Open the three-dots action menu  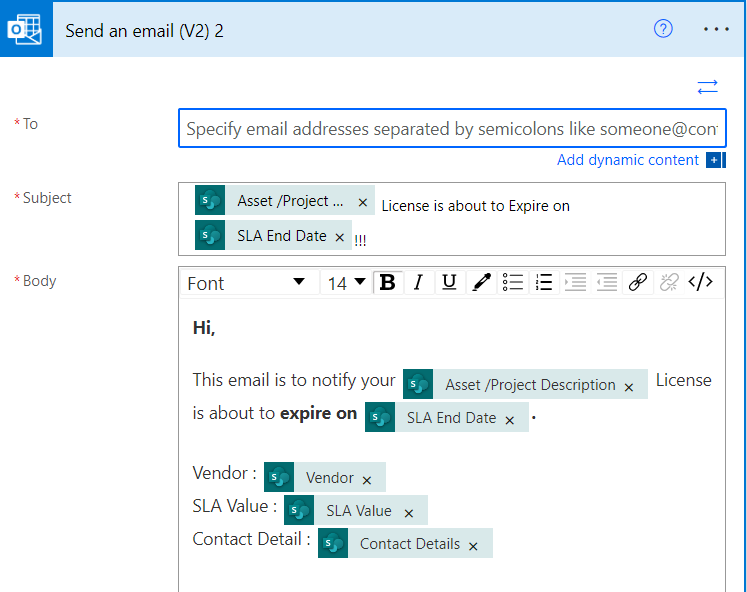pyautogui.click(x=717, y=29)
